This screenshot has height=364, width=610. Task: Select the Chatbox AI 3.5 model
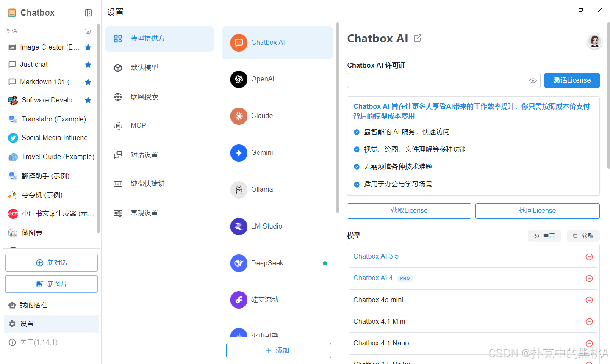point(376,256)
